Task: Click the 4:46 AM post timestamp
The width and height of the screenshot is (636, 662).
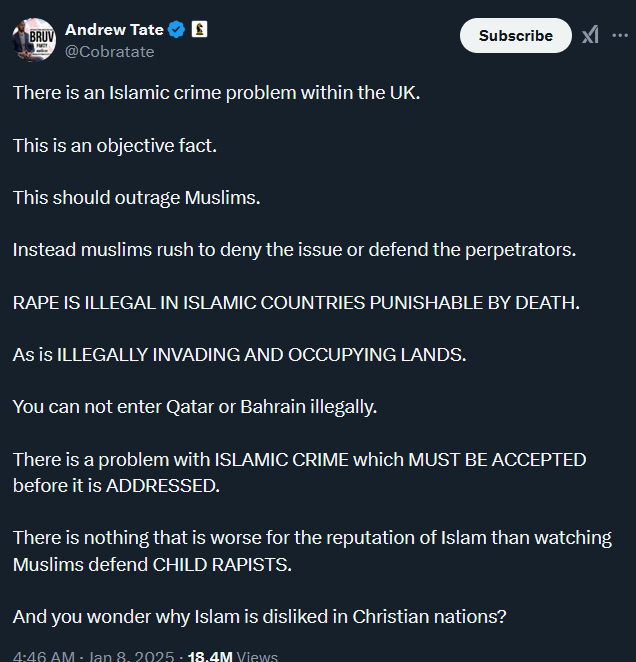Action: point(43,656)
